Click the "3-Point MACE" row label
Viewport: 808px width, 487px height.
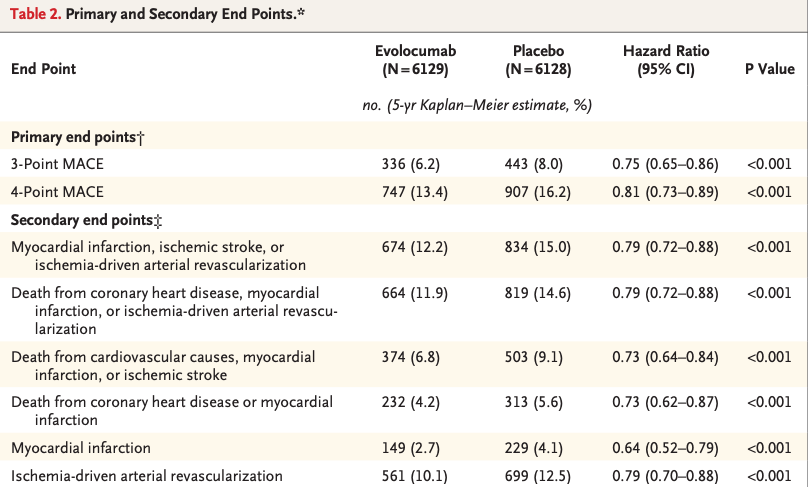pos(57,163)
